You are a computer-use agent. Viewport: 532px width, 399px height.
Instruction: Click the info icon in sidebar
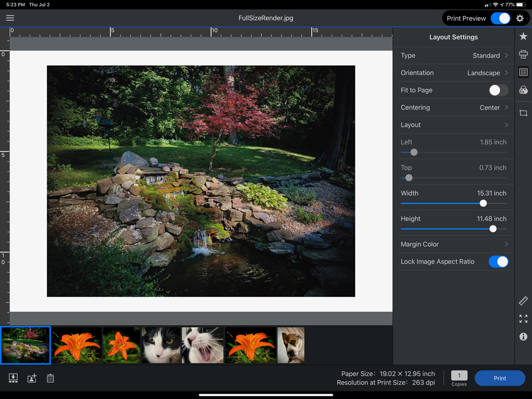pos(523,337)
